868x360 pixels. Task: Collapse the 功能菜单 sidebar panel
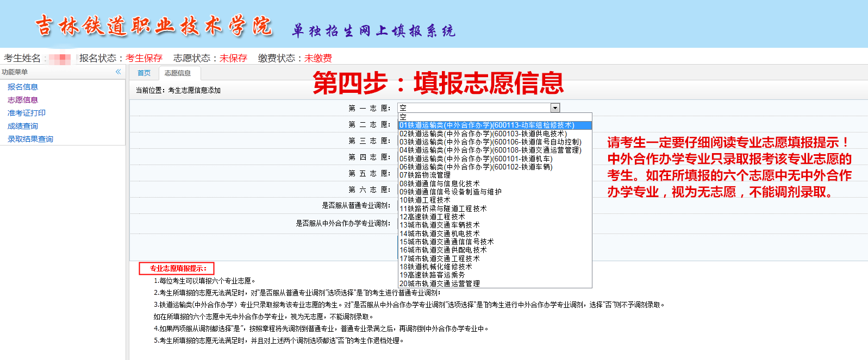(x=118, y=72)
